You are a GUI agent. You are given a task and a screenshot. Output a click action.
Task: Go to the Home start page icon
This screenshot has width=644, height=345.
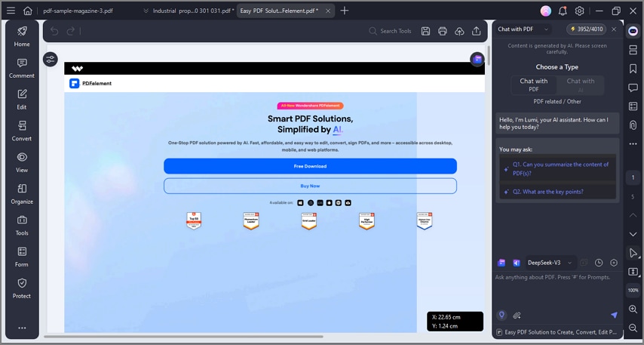click(x=27, y=11)
